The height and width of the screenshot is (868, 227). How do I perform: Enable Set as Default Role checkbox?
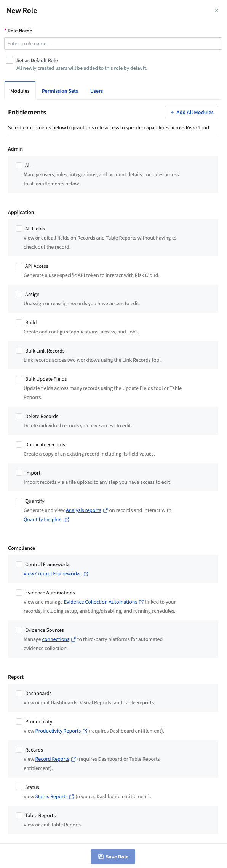point(10,60)
